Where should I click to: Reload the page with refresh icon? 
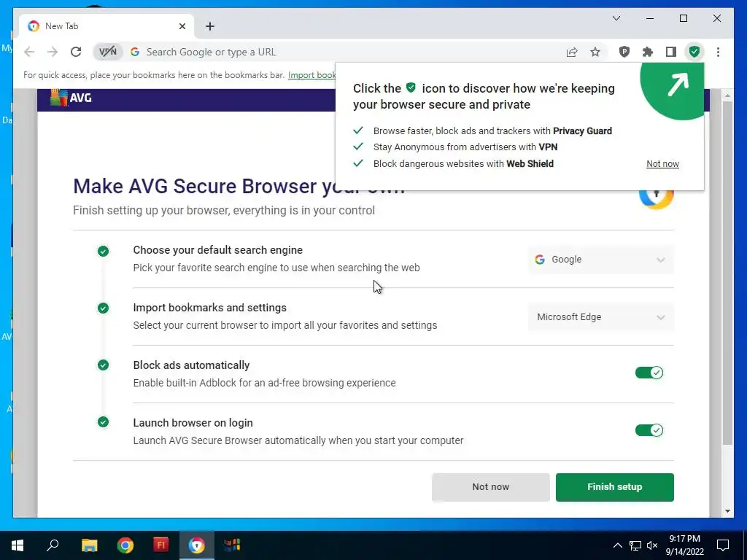click(76, 52)
